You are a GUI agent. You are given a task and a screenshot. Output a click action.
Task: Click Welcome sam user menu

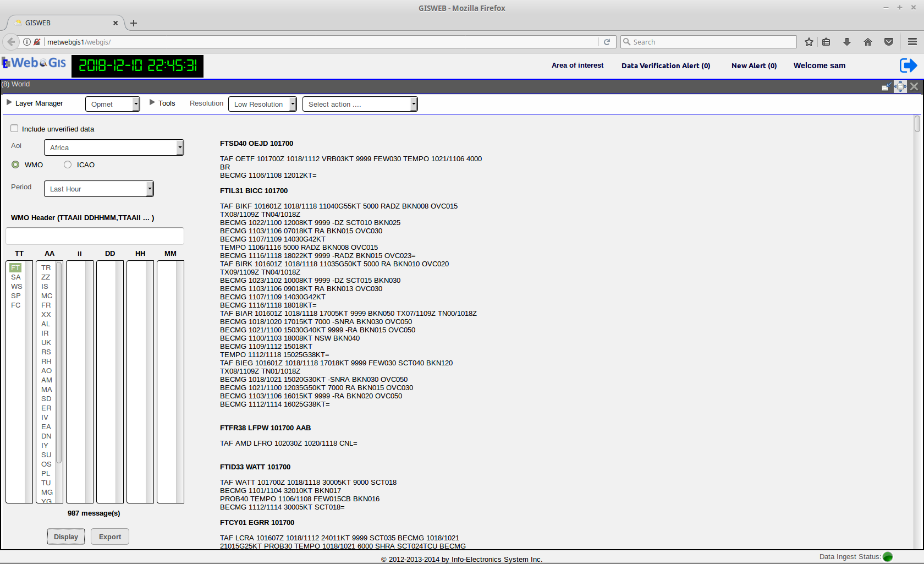820,65
